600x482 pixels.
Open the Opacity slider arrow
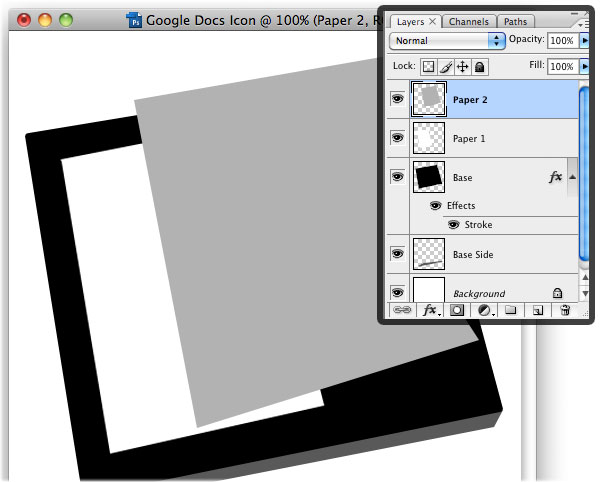click(584, 40)
